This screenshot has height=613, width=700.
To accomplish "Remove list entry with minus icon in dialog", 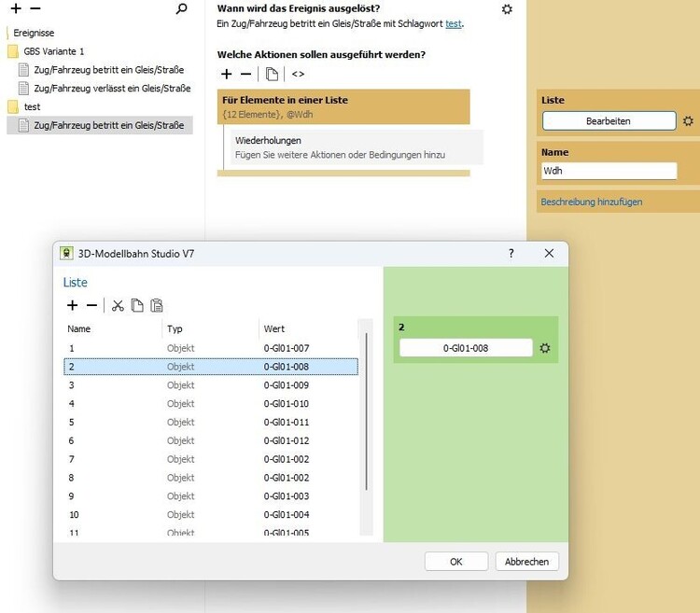I will [91, 305].
